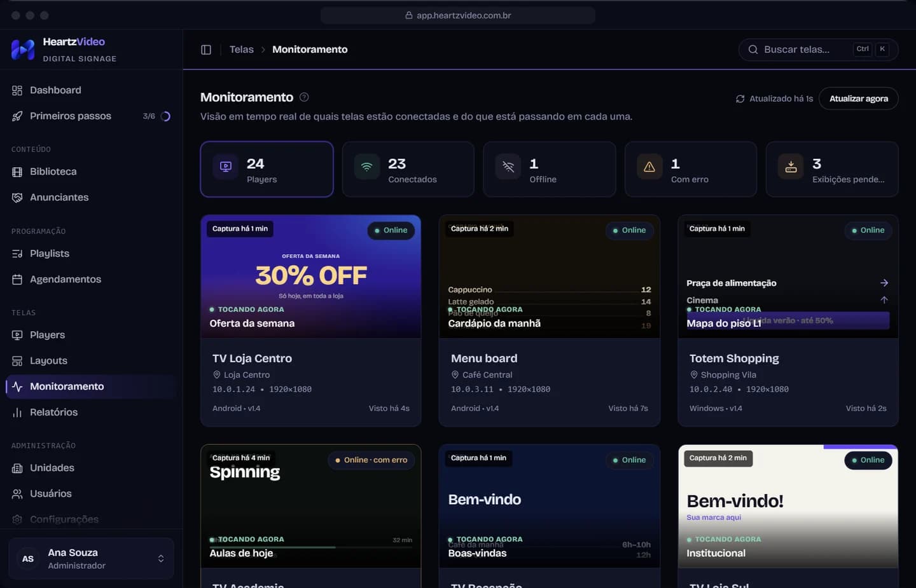Click the Telas breadcrumb link
The image size is (916, 588).
[x=242, y=50]
